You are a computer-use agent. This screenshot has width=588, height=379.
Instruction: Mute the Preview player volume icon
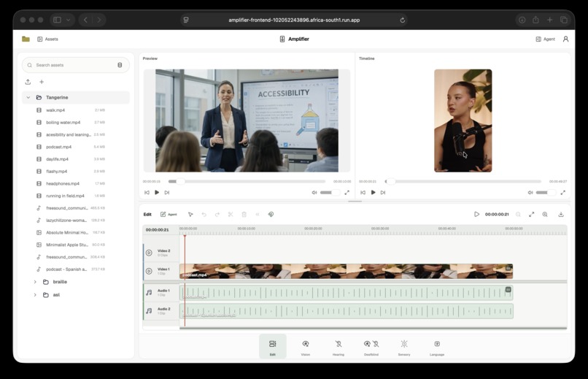pyautogui.click(x=314, y=193)
